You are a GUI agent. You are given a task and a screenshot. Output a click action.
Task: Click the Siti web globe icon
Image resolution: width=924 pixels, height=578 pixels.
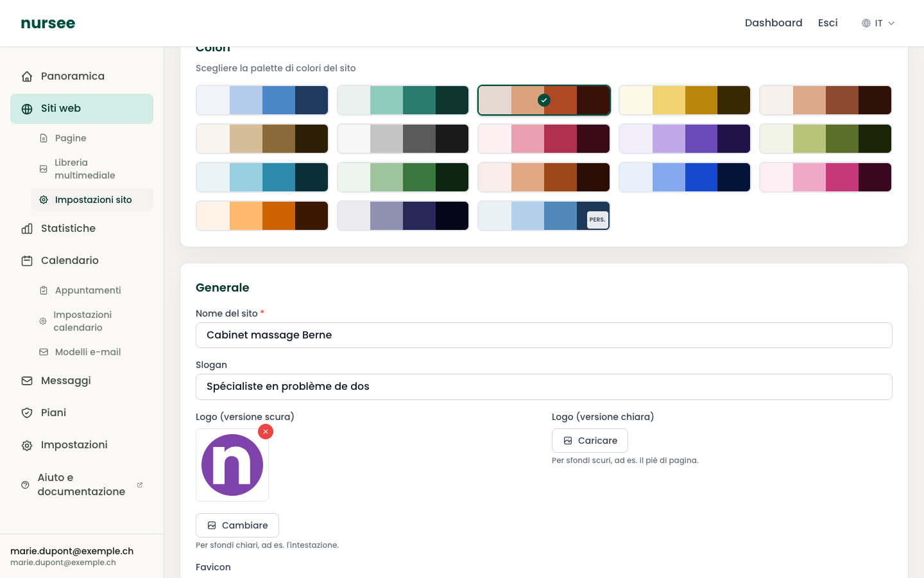(x=27, y=109)
